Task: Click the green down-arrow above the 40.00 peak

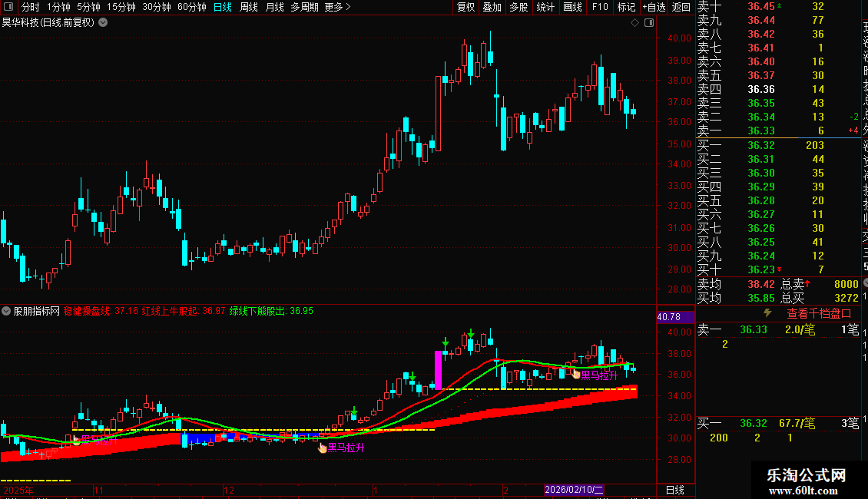Action: (471, 334)
